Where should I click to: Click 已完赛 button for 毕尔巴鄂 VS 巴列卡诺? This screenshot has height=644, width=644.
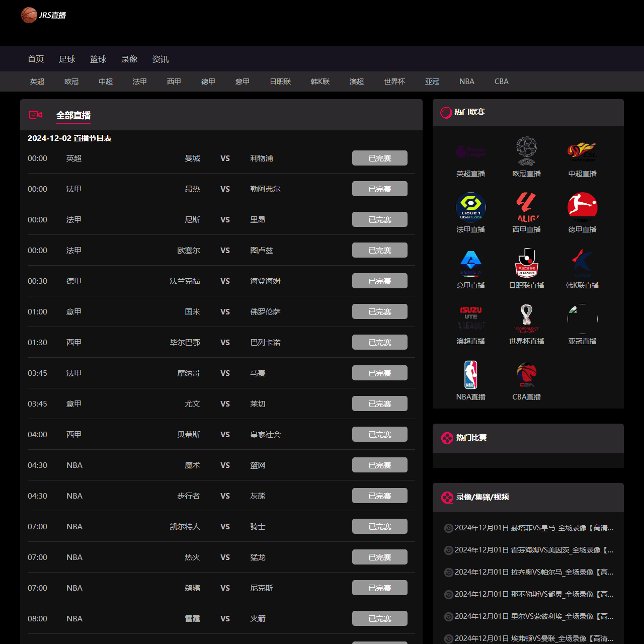(380, 342)
